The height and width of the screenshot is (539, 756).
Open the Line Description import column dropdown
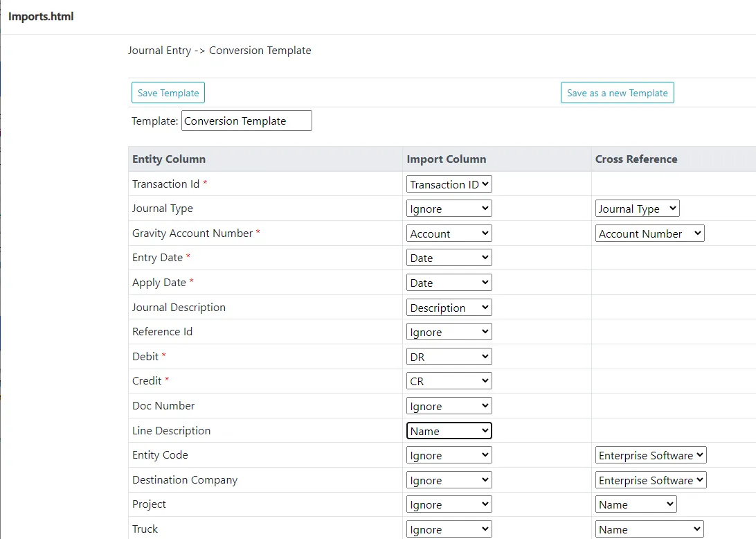(x=449, y=430)
